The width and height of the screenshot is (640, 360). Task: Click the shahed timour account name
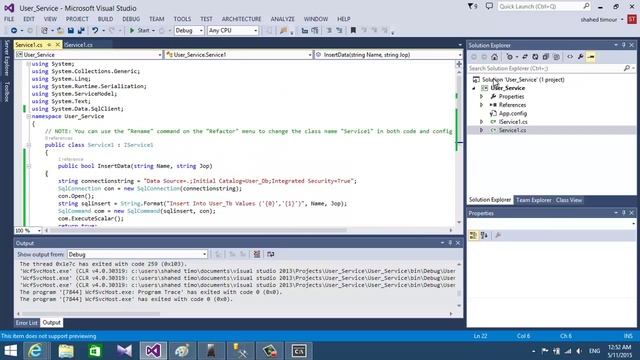(599, 19)
